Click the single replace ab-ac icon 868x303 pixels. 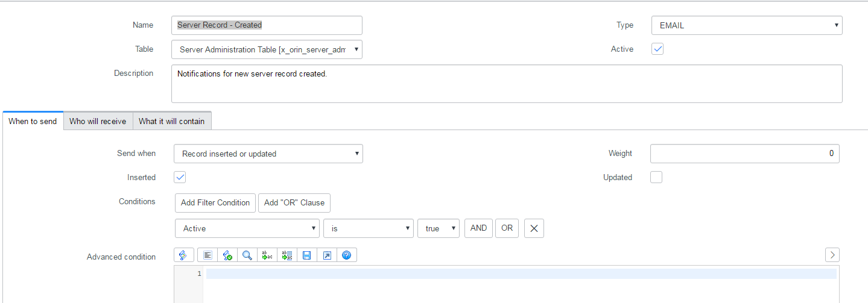click(267, 255)
